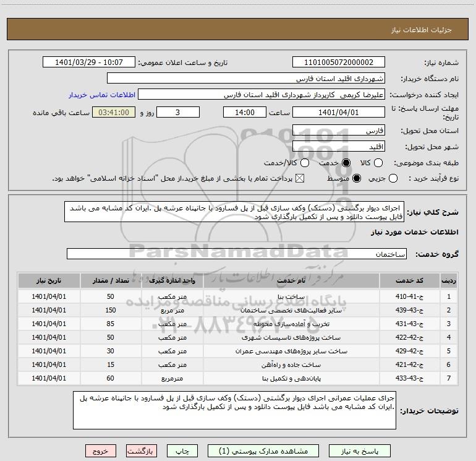
Task: Click the remaining time 03:41:00 field
Action: pos(114,112)
